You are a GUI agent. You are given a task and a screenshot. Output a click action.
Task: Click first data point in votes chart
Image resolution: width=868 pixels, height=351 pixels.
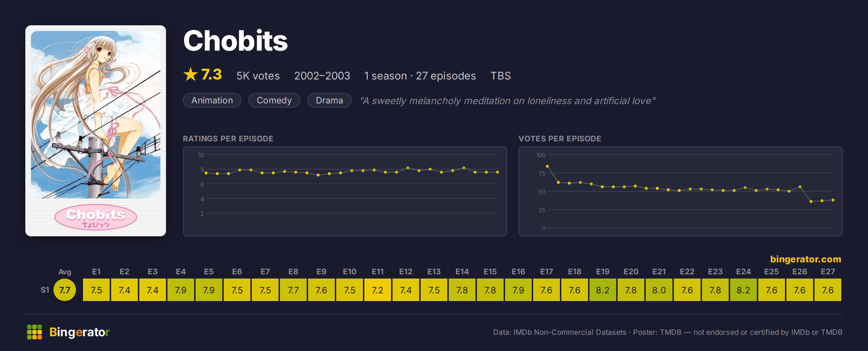click(547, 166)
